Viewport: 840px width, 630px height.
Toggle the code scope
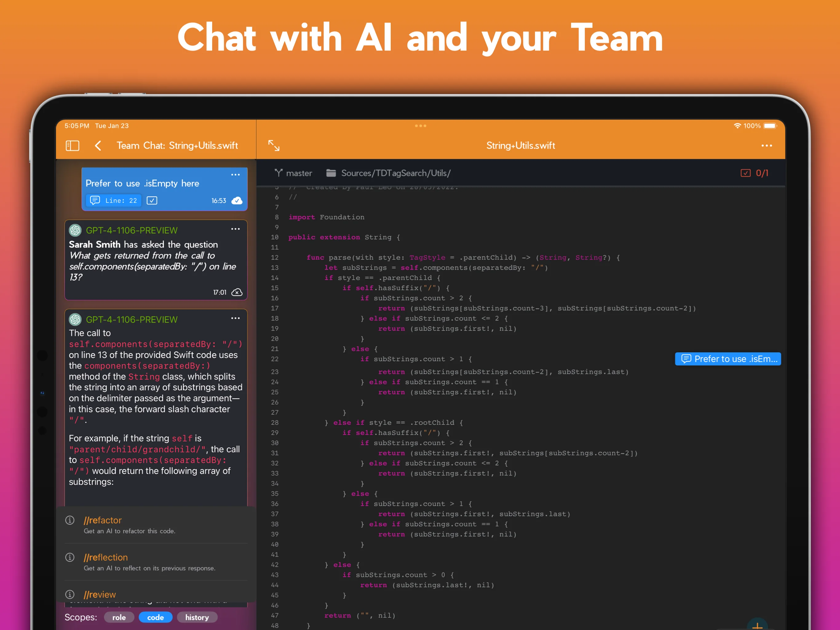[155, 617]
